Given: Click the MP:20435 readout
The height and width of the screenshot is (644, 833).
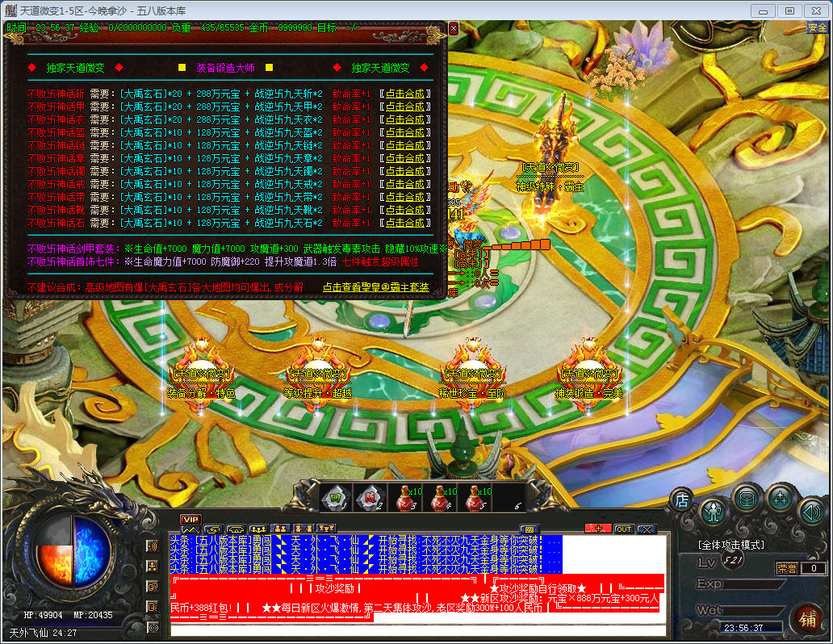Looking at the screenshot, I should click(x=93, y=615).
